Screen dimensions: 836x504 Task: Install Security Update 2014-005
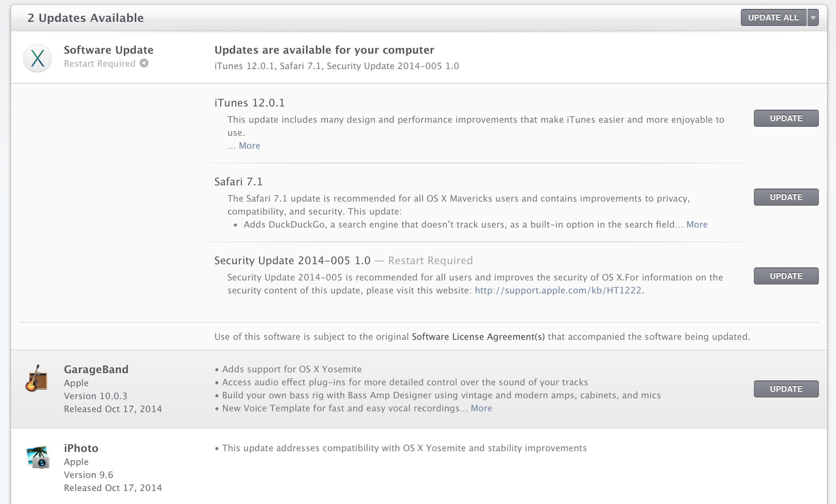(786, 276)
